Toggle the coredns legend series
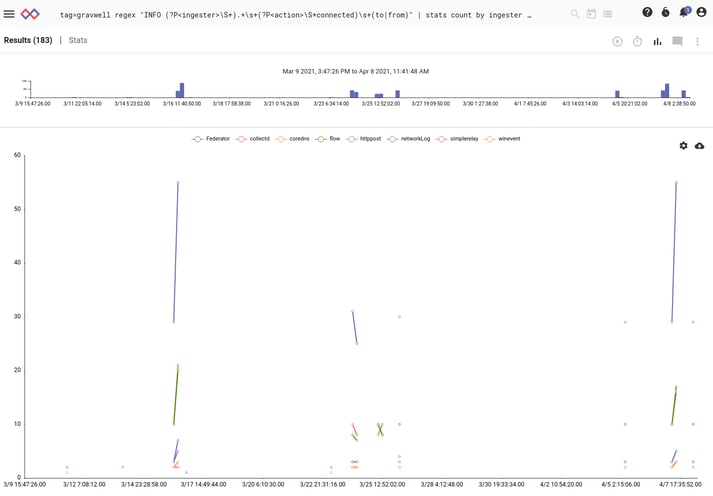 tap(293, 139)
